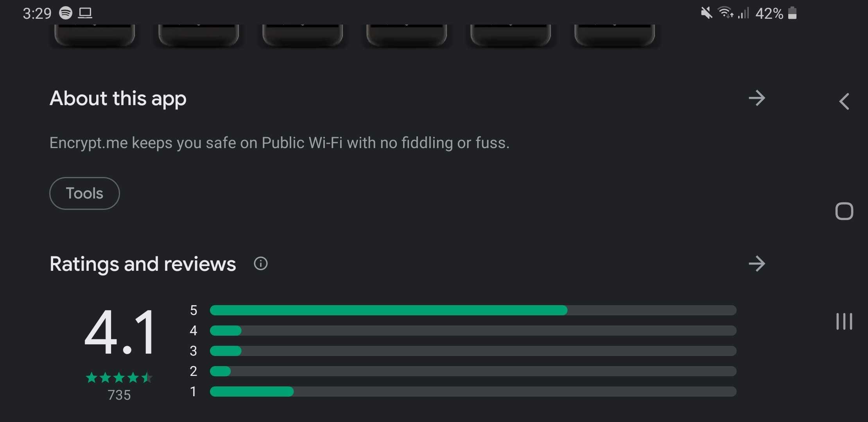Viewport: 868px width, 422px height.
Task: Click the 1-star rating bar
Action: pos(473,392)
